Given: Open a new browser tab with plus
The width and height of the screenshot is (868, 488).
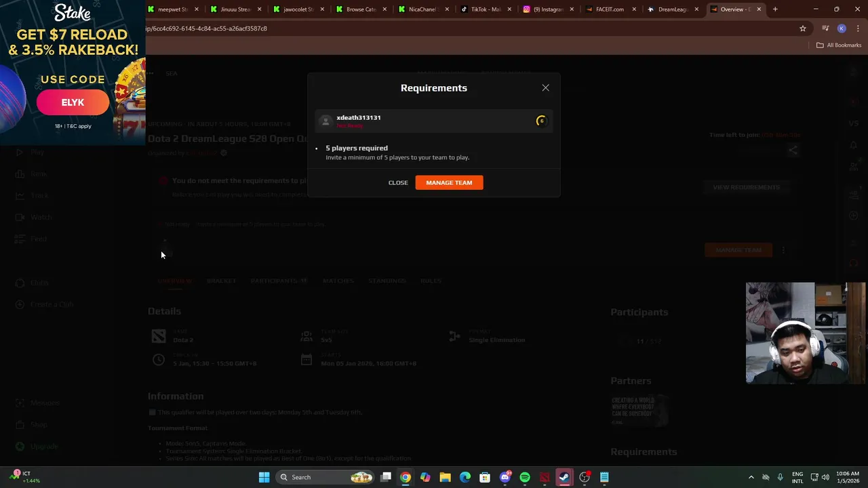Looking at the screenshot, I should pyautogui.click(x=775, y=9).
